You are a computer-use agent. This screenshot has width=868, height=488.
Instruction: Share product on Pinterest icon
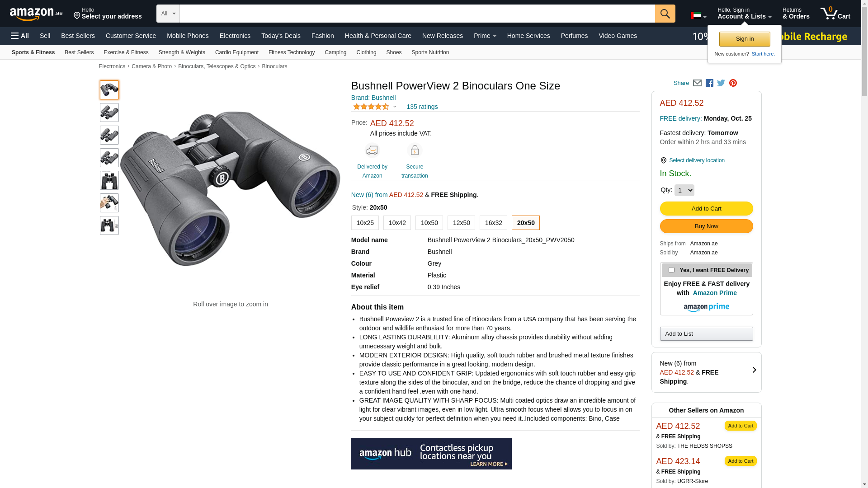coord(733,83)
